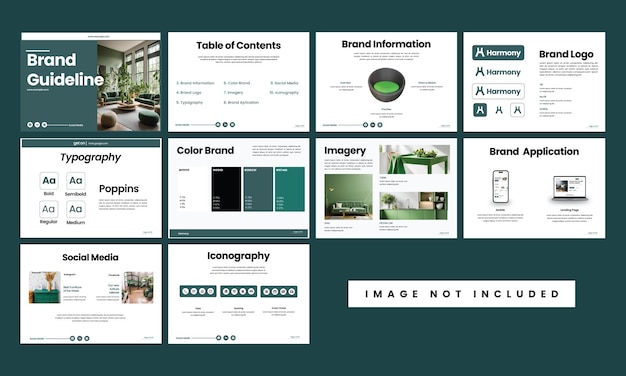Click the 'Typography' slide heading
This screenshot has height=376, width=626.
[91, 157]
